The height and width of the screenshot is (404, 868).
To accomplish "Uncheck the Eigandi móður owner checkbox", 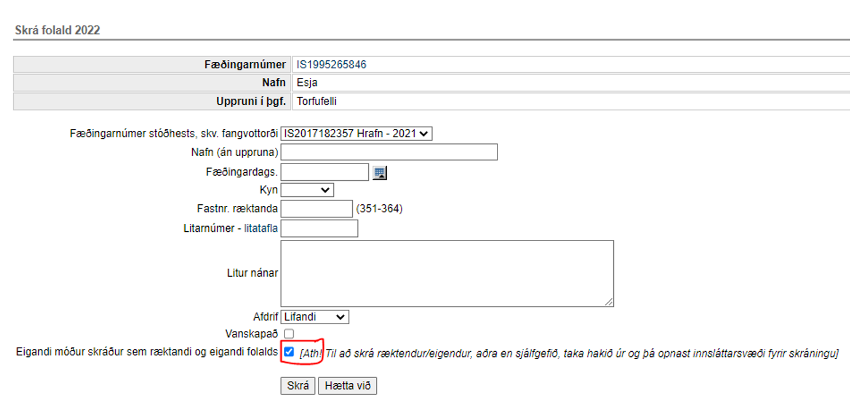I will [289, 352].
